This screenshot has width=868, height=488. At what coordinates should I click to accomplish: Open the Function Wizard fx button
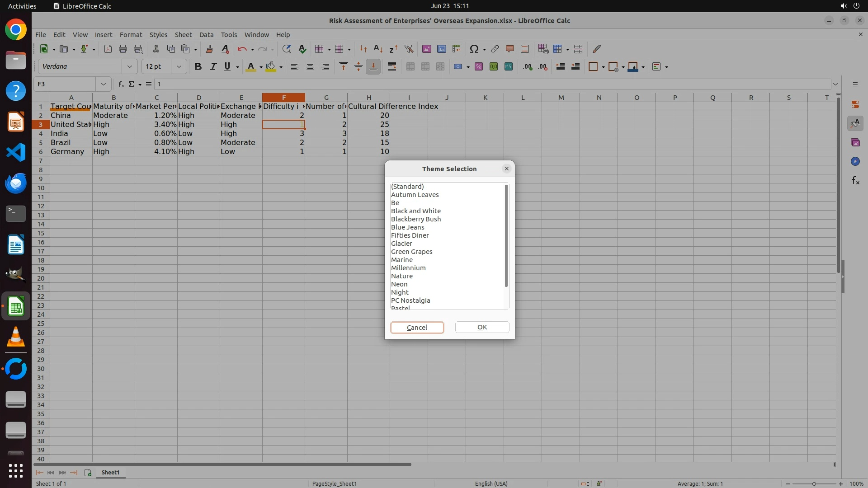point(121,84)
